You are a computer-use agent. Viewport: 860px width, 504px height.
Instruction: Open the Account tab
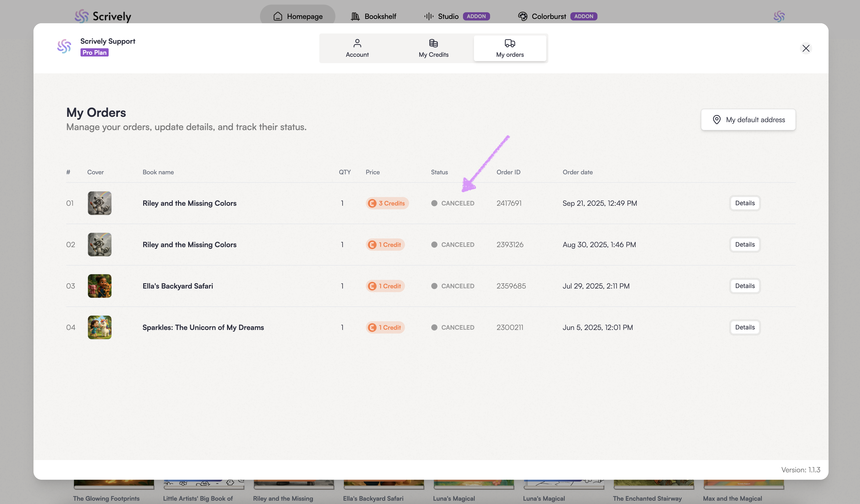(357, 48)
